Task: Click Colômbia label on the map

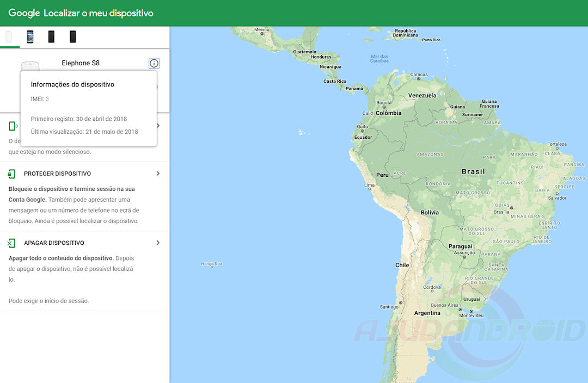Action: pos(389,113)
